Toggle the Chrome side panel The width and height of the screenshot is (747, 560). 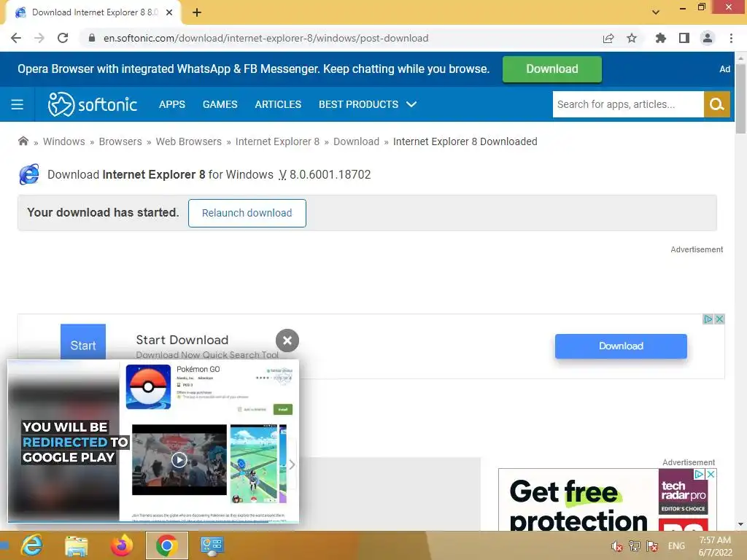pos(684,38)
